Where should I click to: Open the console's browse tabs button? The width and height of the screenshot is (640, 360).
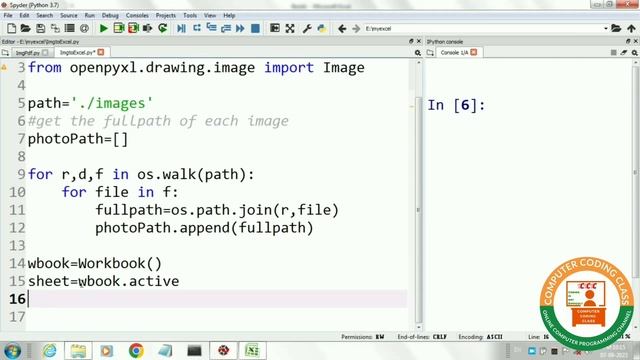point(430,53)
